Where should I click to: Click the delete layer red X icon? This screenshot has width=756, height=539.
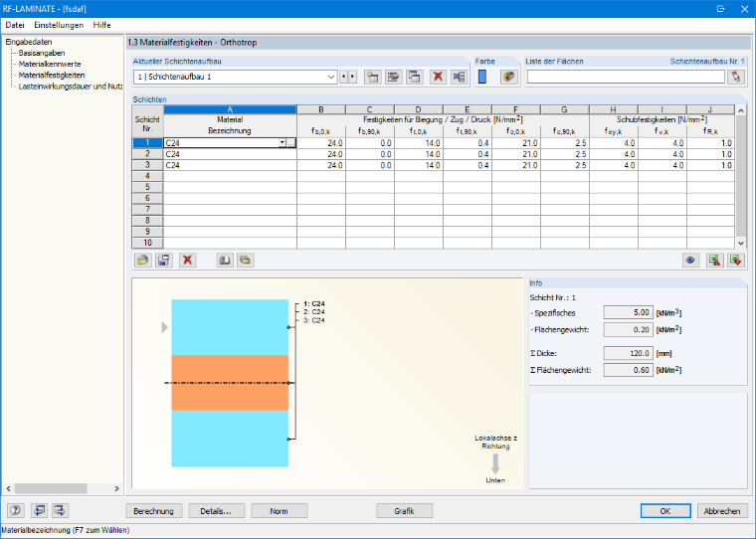point(188,261)
